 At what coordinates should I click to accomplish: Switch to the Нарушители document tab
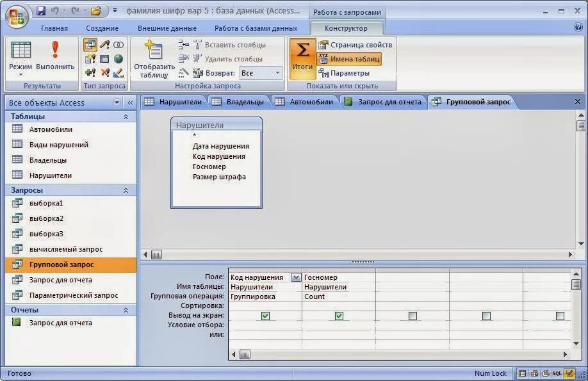coord(174,102)
